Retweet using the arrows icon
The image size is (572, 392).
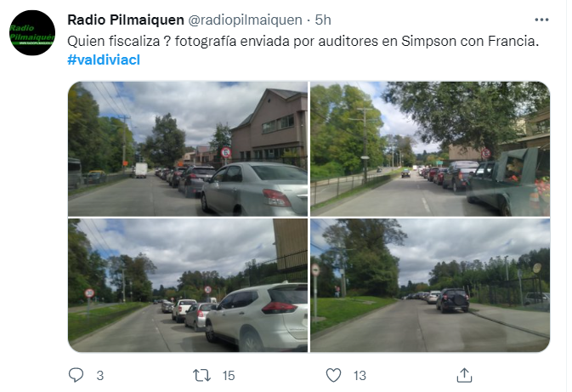pyautogui.click(x=201, y=375)
